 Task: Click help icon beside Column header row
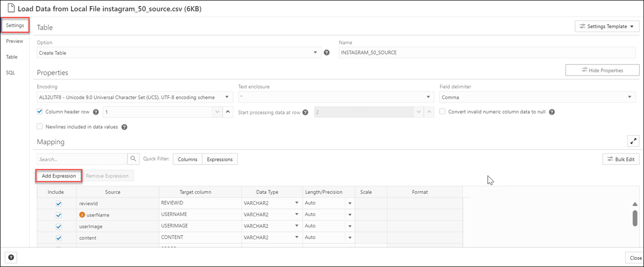[96, 112]
